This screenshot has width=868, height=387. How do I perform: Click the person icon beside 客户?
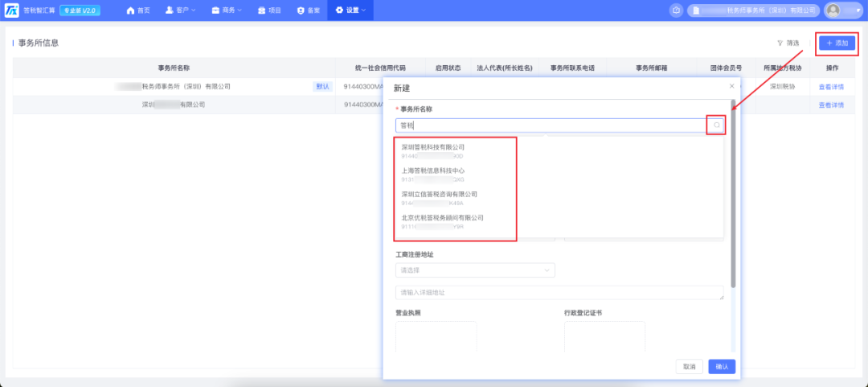pos(170,10)
